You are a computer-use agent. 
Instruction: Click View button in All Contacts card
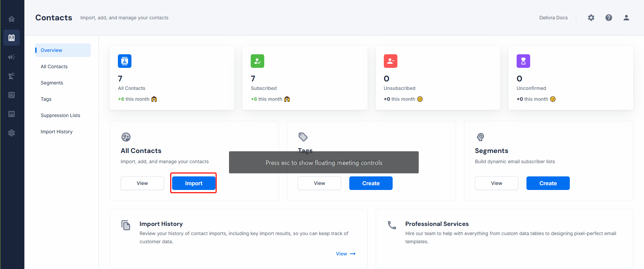point(142,183)
